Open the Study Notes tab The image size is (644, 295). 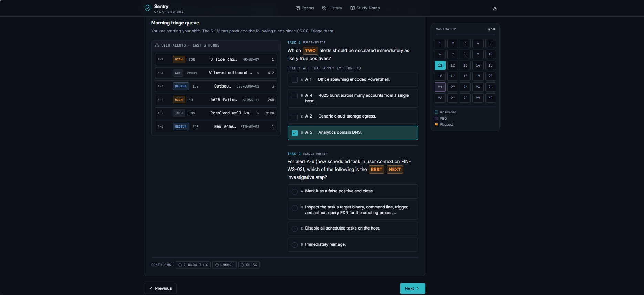tap(365, 8)
